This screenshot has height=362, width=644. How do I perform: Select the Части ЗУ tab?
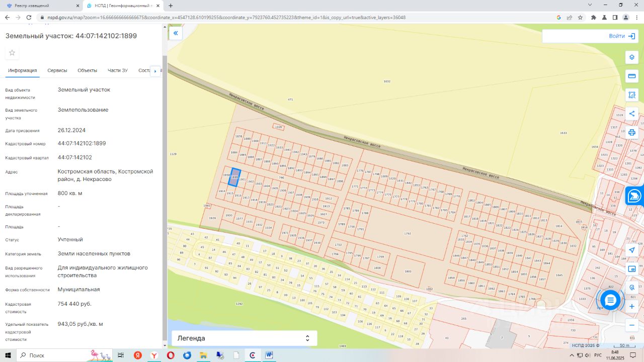118,70
